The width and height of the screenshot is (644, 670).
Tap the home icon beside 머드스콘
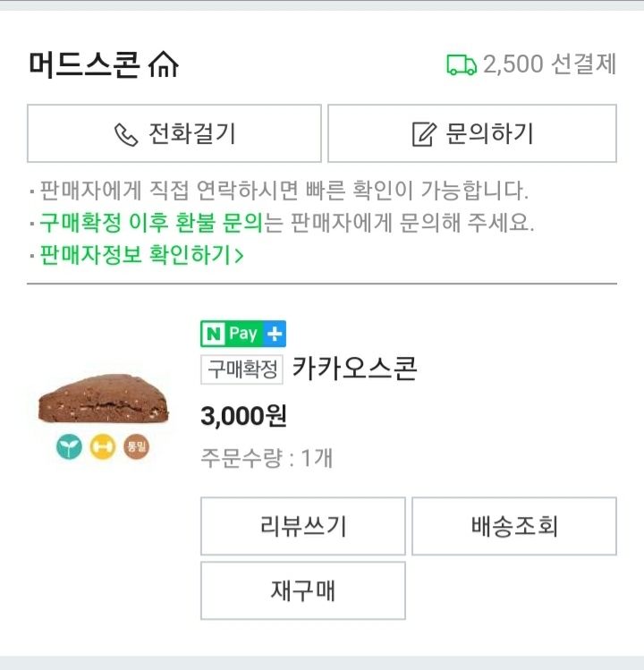click(x=164, y=65)
